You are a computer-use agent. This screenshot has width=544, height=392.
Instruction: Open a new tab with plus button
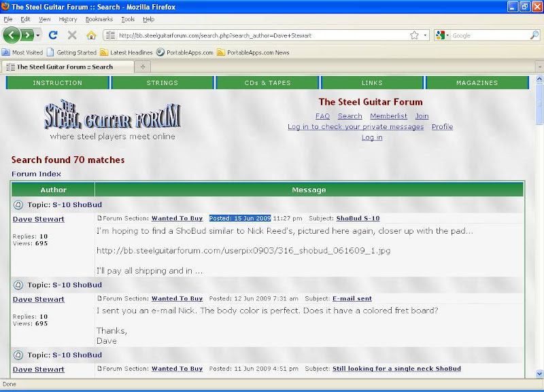click(x=143, y=67)
